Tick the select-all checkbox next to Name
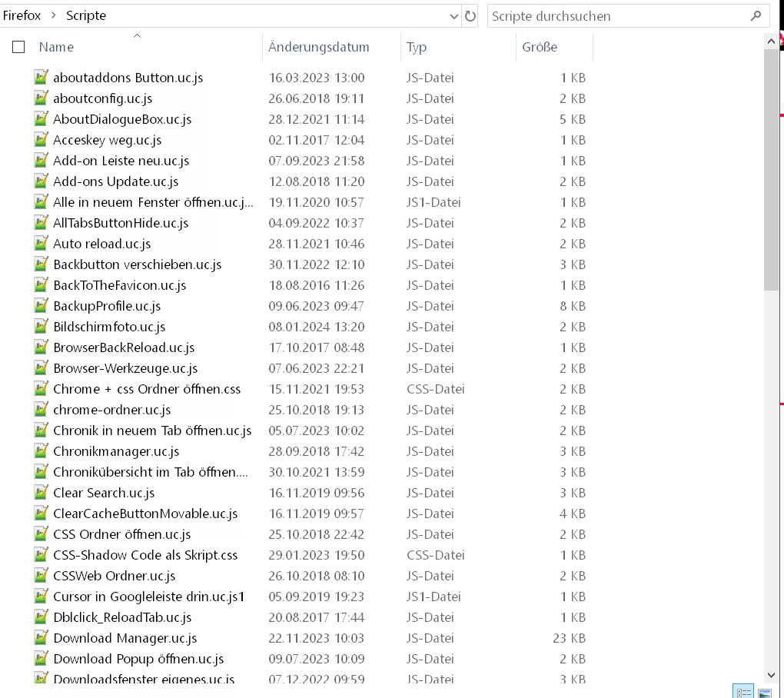Viewport: 784px width, 698px height. click(x=18, y=47)
